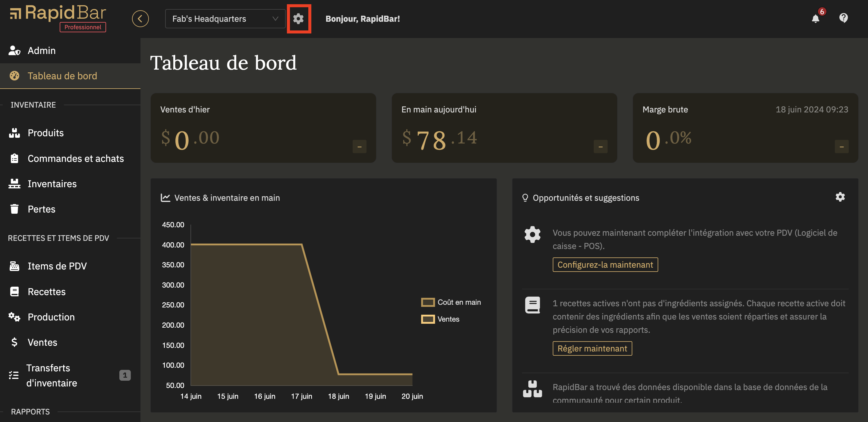
Task: Click the RapidBar logo
Action: click(58, 14)
